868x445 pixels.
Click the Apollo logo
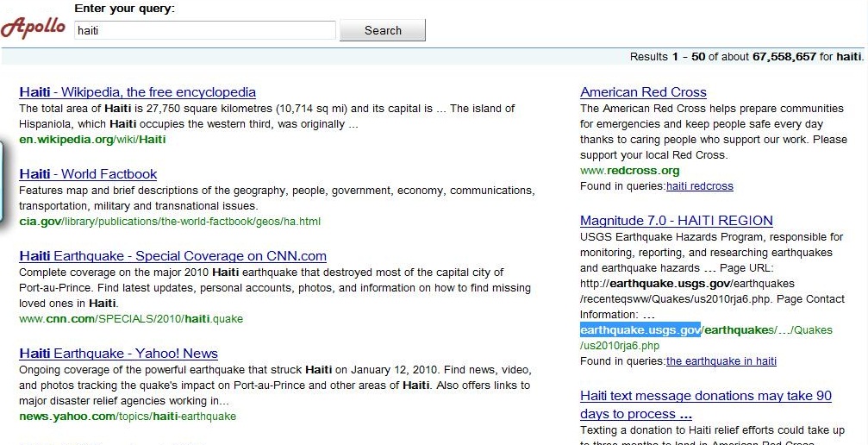point(34,27)
